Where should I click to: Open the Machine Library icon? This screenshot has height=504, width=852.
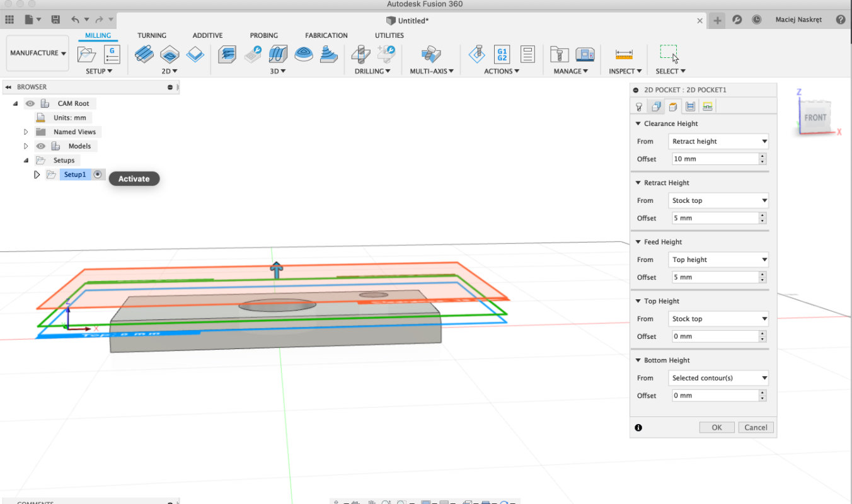[x=585, y=54]
